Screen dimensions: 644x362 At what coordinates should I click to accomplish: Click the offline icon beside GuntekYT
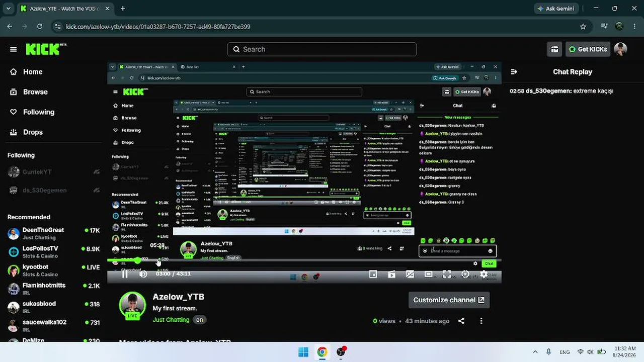[x=97, y=172]
